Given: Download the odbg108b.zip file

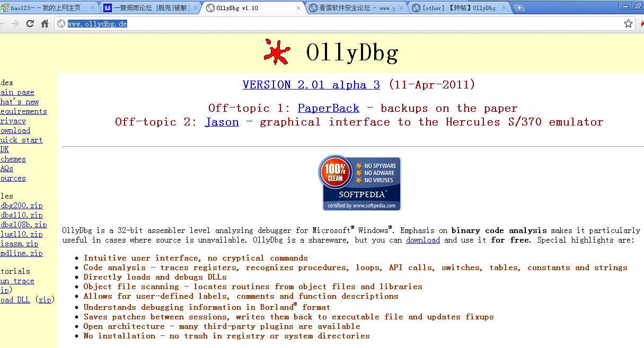Looking at the screenshot, I should tap(23, 225).
